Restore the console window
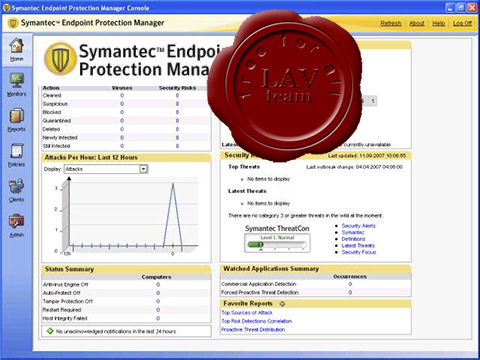The width and height of the screenshot is (480, 360). [461, 7]
